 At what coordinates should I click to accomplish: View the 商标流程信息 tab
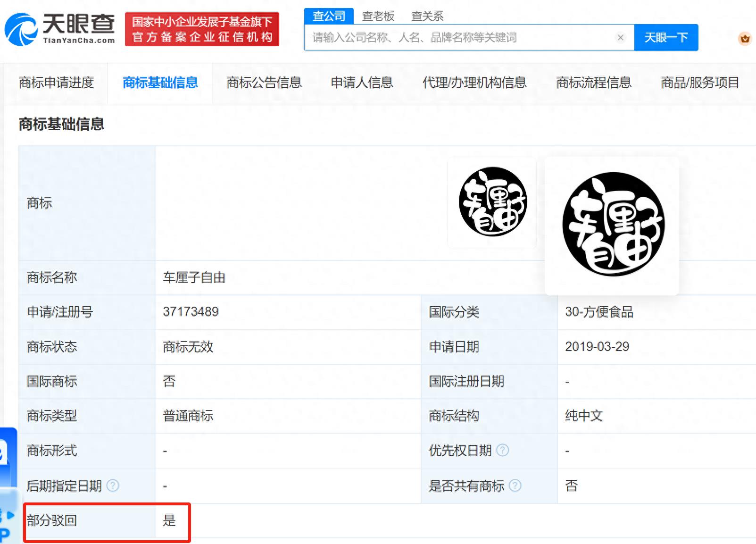(593, 83)
